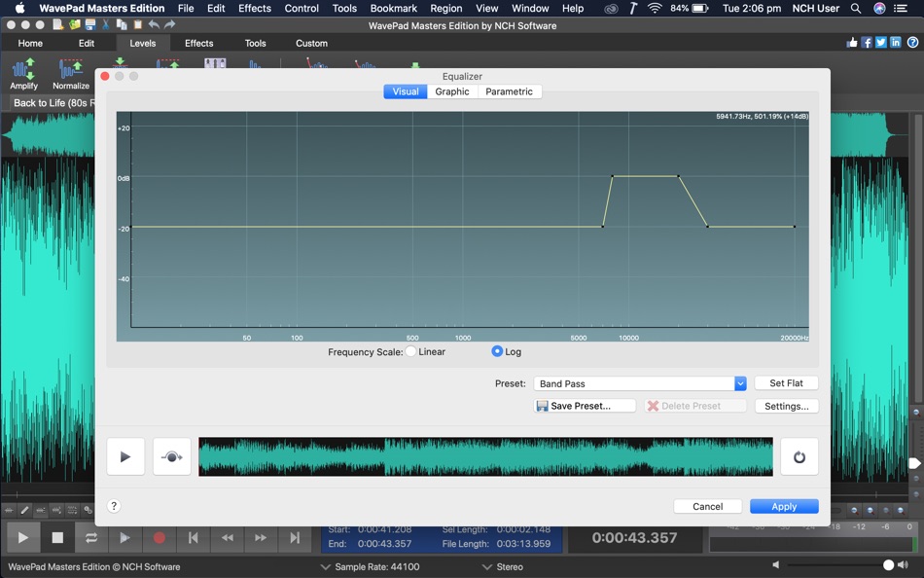This screenshot has height=578, width=924.
Task: Click the Rewind transport button
Action: coord(227,537)
